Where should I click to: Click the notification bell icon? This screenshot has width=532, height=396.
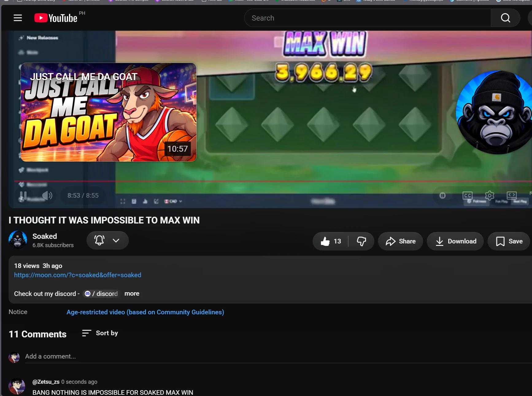(x=99, y=240)
